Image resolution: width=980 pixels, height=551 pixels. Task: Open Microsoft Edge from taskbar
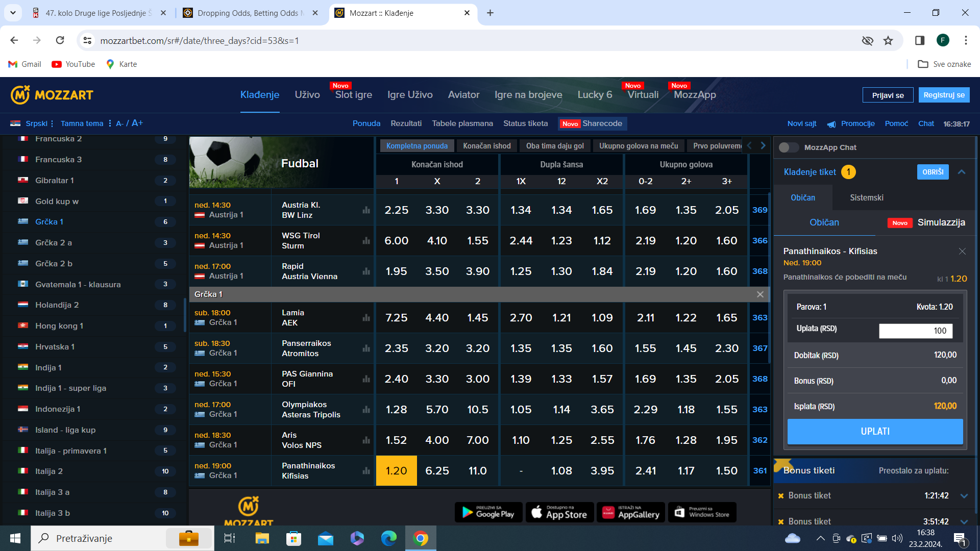(x=388, y=538)
